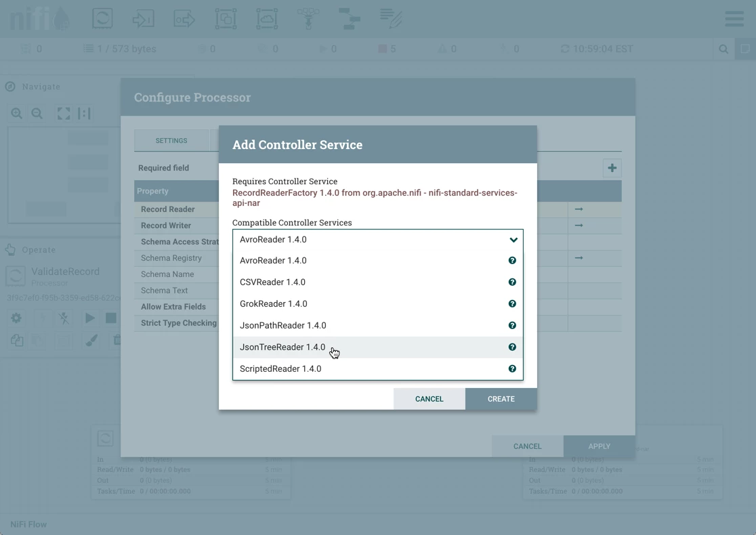Image resolution: width=756 pixels, height=535 pixels.
Task: Select the Process Group toolbar icon
Action: click(226, 19)
